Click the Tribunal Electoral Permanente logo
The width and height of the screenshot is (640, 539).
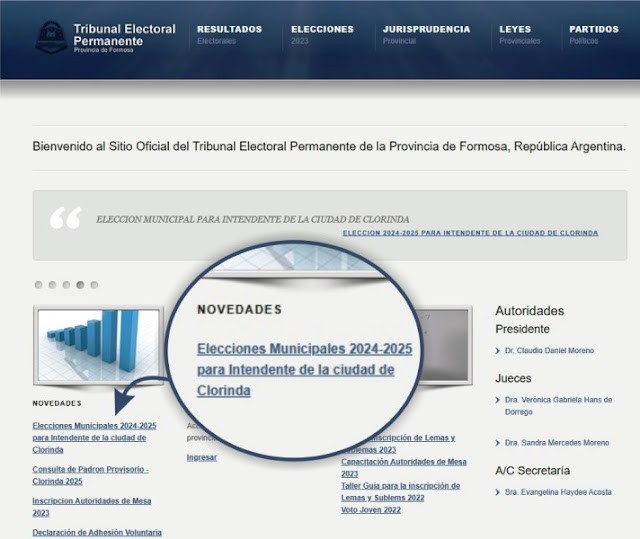[52, 37]
